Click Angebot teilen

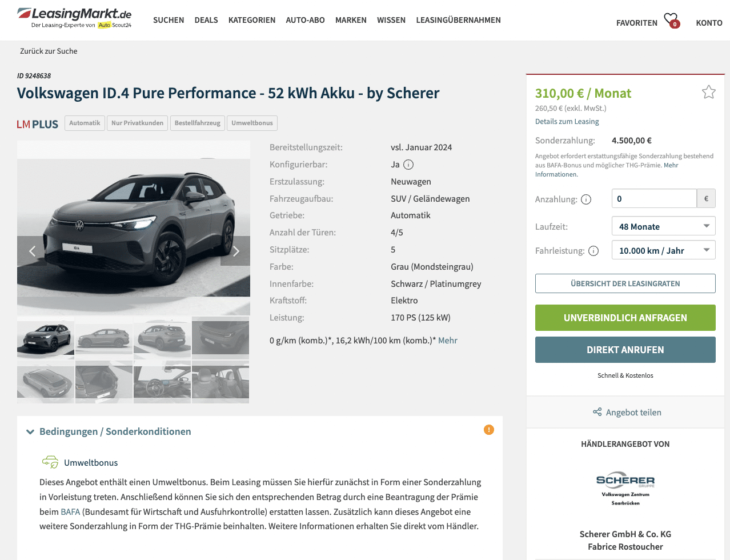(633, 412)
